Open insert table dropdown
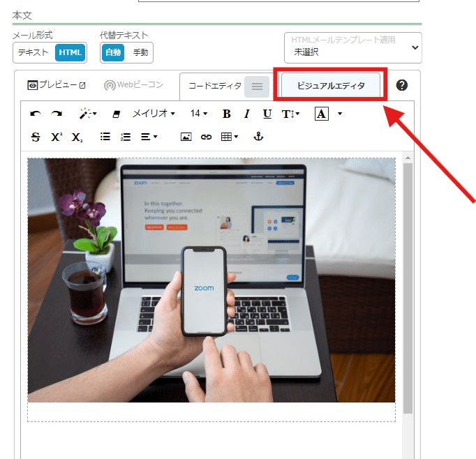The height and width of the screenshot is (459, 476). pos(230,137)
